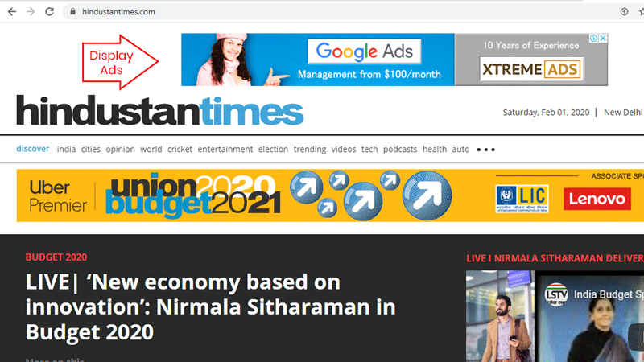Click the Lenovo sponsor logo

click(597, 199)
